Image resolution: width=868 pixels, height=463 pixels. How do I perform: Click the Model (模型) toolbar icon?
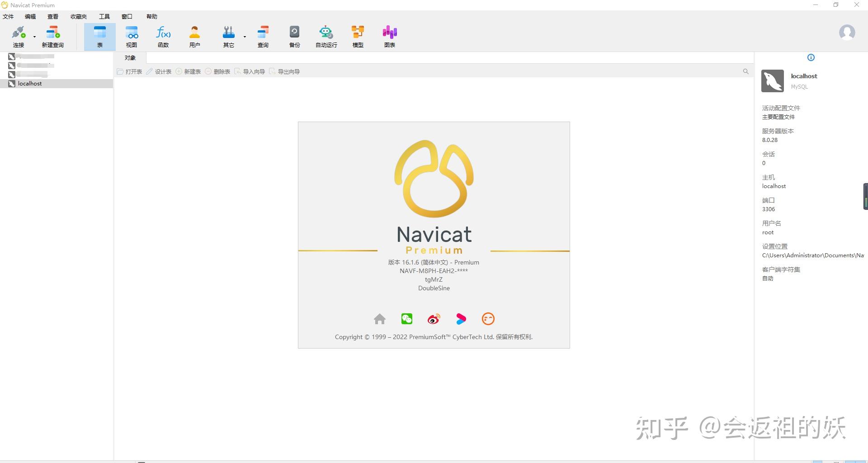click(358, 36)
